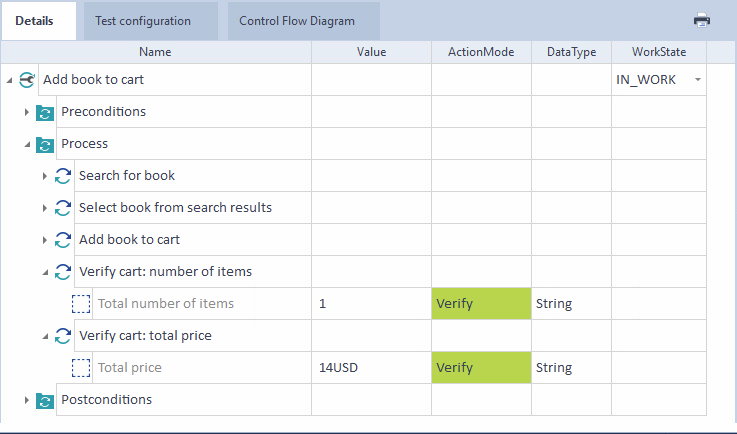Collapse Verify cart: total price step
Viewport: 737px width, 434px height.
click(x=45, y=336)
